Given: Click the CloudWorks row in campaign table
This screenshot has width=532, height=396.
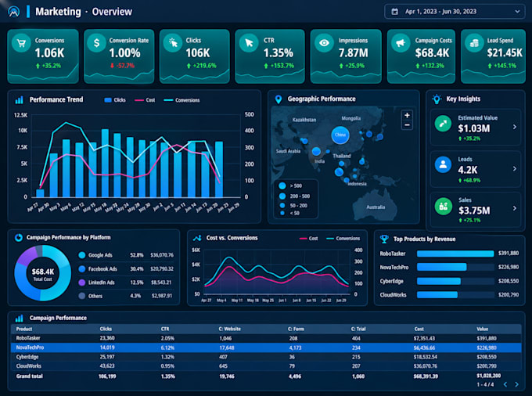Looking at the screenshot, I should click(266, 366).
